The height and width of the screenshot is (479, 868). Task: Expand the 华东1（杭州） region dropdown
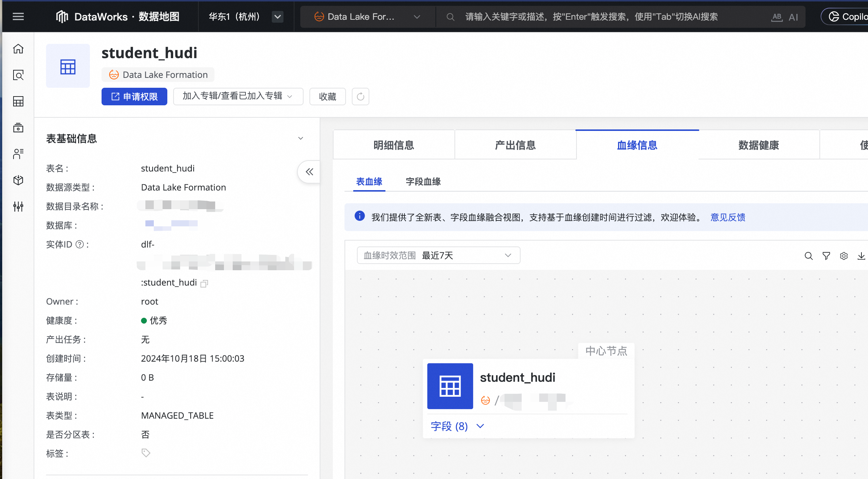click(x=278, y=17)
